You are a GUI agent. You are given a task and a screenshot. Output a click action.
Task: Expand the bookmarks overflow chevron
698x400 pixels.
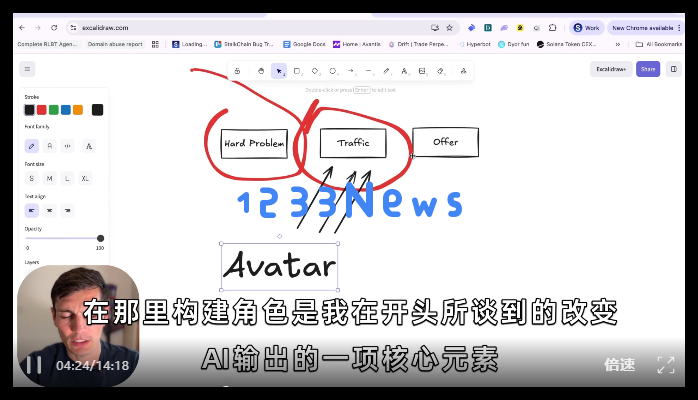pos(618,44)
